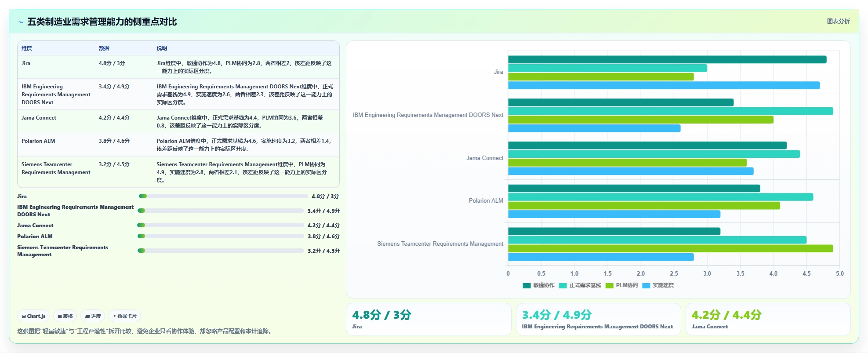Viewport: 868px width, 353px height.
Task: Toggle the PLM协同 legend series
Action: click(621, 285)
